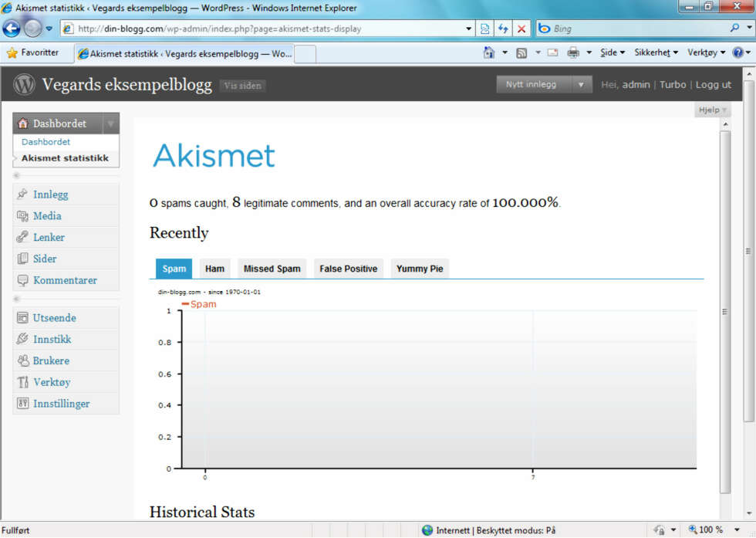Open the Vegards eksempelblogg site title link
The image size is (756, 538).
(x=127, y=84)
